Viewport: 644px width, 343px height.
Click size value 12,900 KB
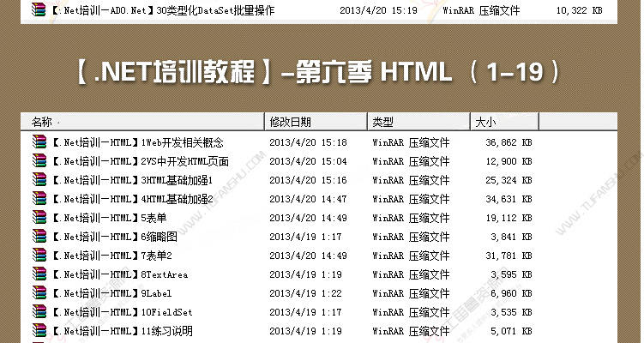pos(509,161)
